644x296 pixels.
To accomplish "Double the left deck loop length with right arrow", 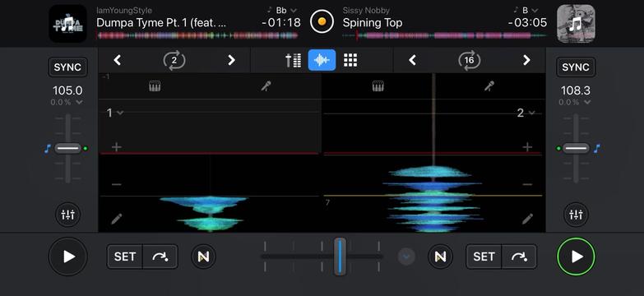I will (231, 60).
